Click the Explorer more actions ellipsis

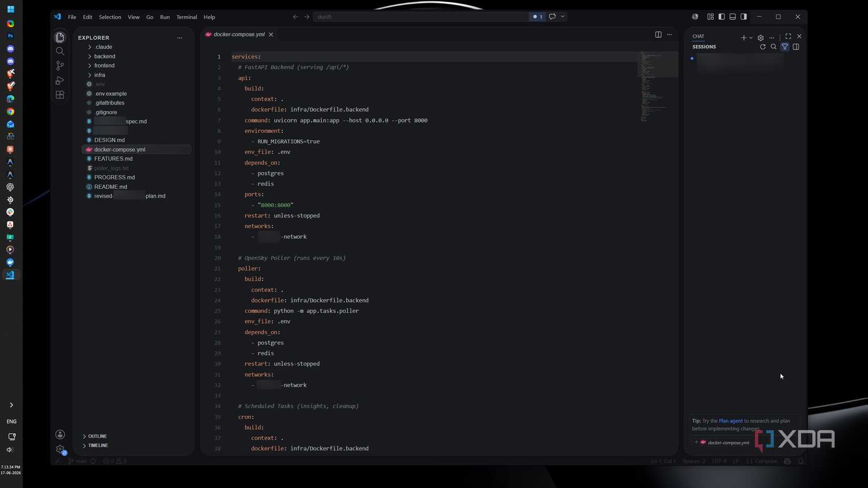point(179,38)
